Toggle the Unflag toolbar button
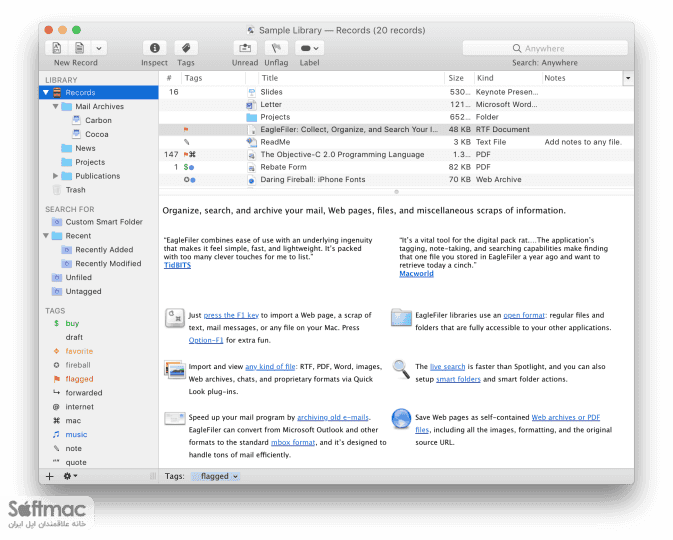Screen dimensions: 673x540 (x=276, y=48)
